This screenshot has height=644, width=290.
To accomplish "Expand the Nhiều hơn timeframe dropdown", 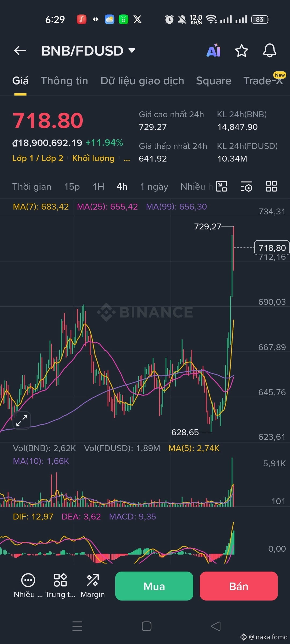I will click(x=197, y=186).
